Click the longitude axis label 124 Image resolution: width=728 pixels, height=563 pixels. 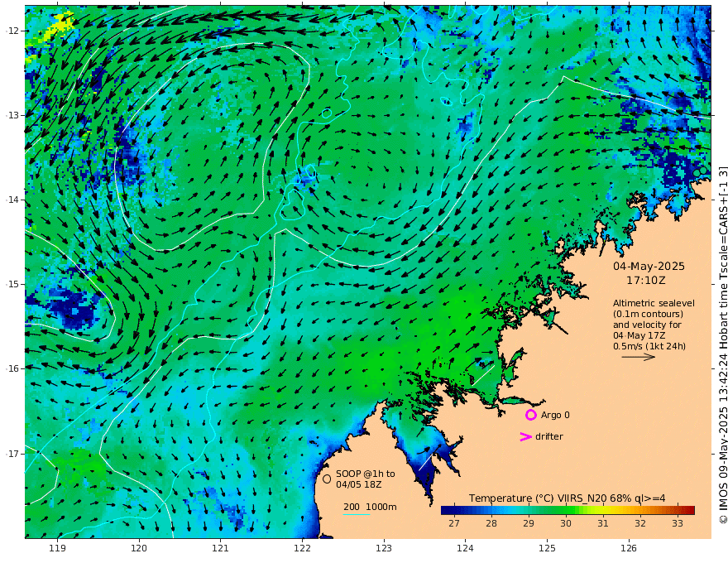click(x=465, y=548)
